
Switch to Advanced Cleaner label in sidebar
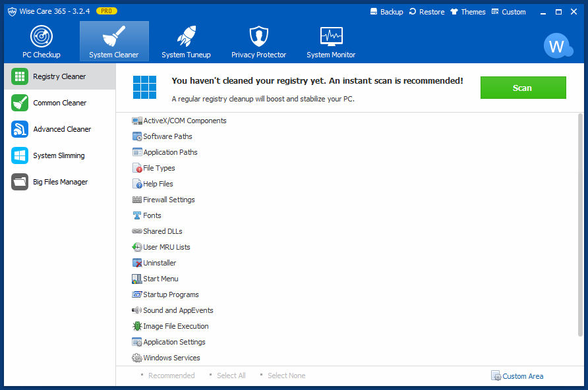click(62, 129)
